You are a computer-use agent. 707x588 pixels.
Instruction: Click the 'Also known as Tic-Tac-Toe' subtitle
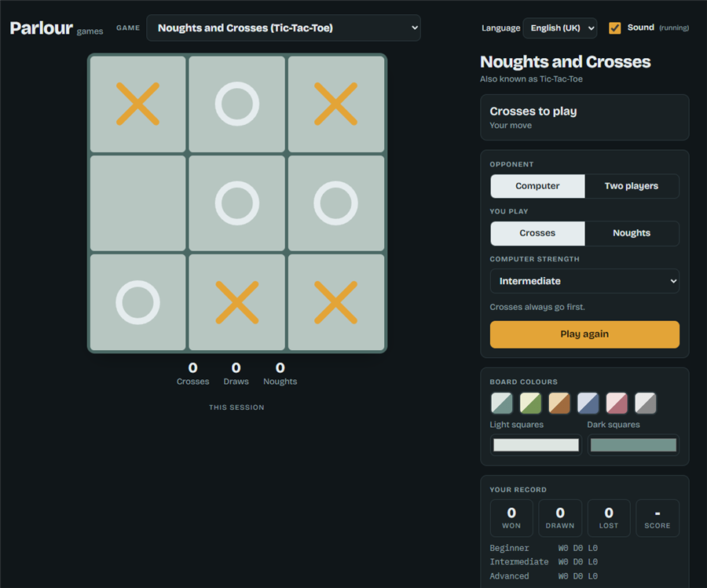coord(531,79)
